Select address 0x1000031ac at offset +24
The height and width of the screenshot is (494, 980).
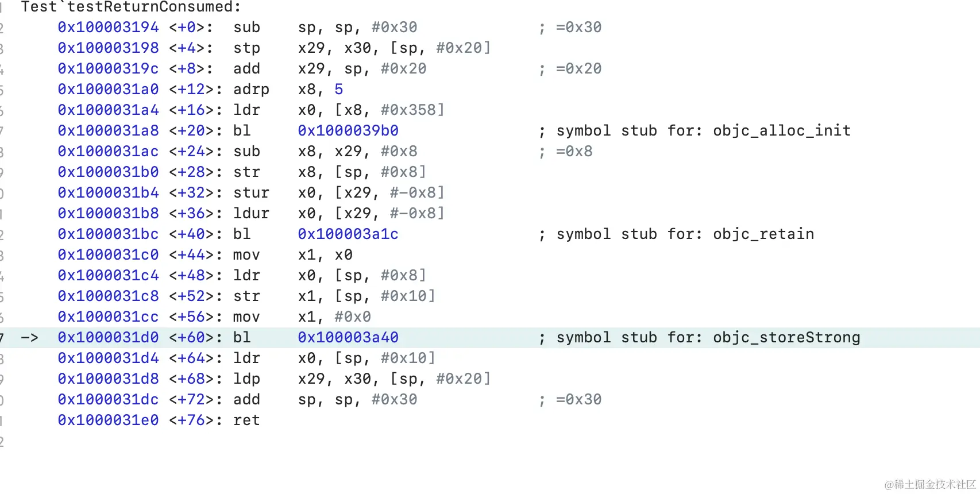tap(108, 152)
